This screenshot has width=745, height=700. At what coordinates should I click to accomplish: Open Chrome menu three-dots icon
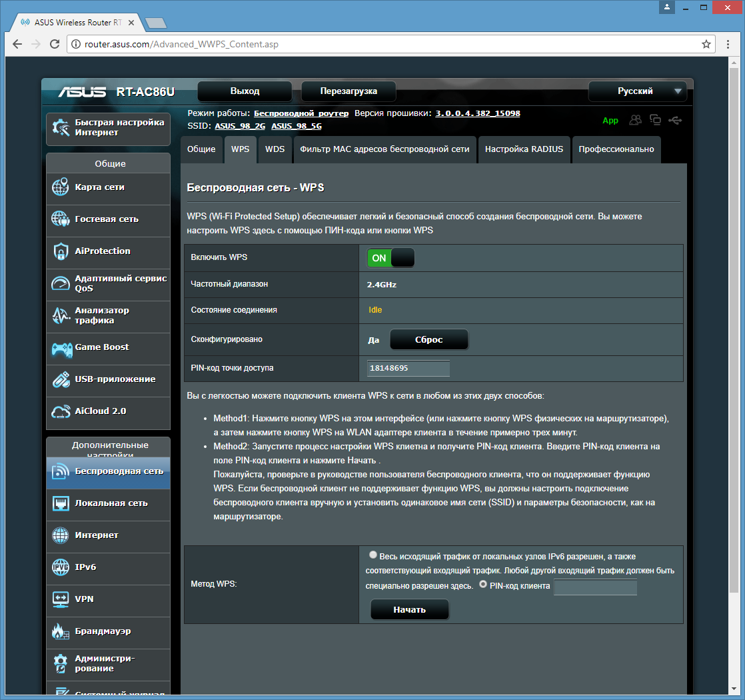point(728,44)
